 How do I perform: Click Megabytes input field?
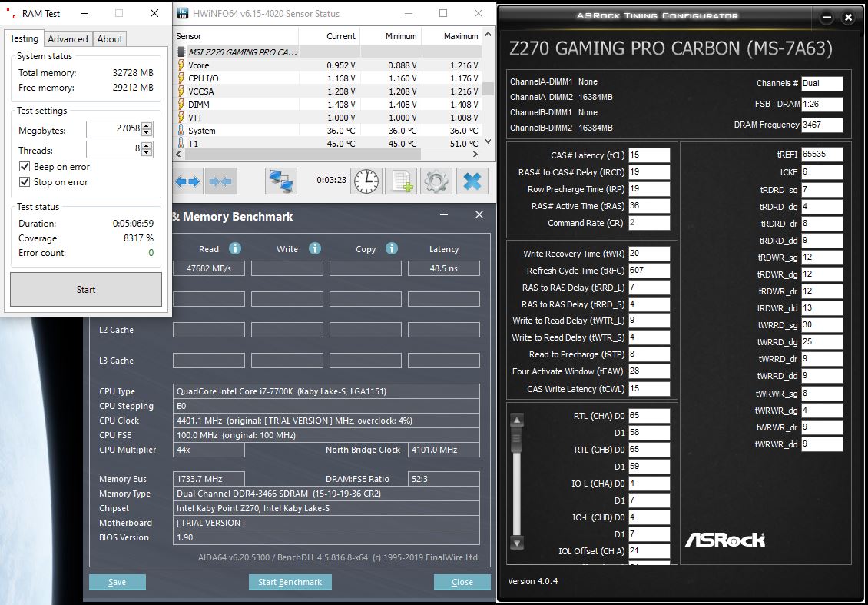coord(114,130)
